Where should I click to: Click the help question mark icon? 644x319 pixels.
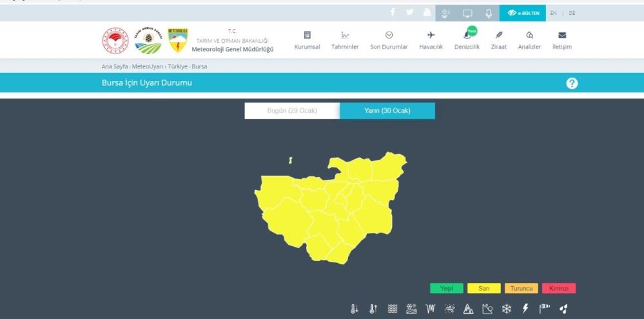(572, 83)
